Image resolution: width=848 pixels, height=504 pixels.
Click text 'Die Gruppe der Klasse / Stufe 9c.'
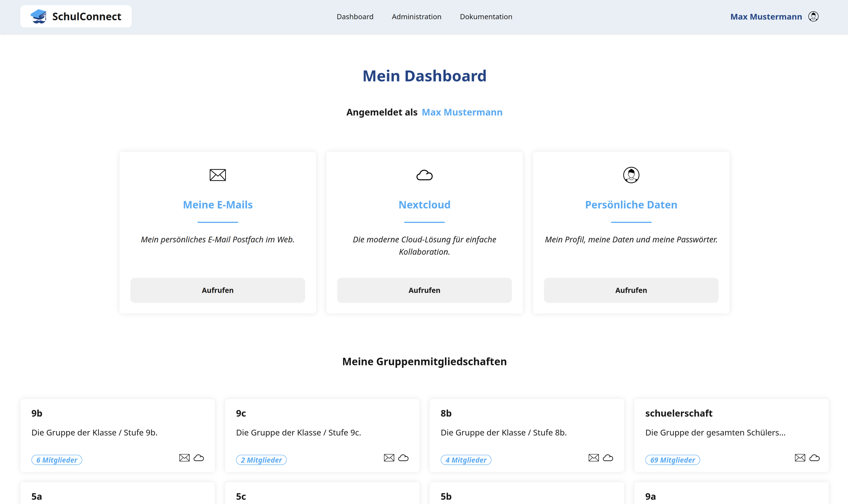tap(298, 433)
